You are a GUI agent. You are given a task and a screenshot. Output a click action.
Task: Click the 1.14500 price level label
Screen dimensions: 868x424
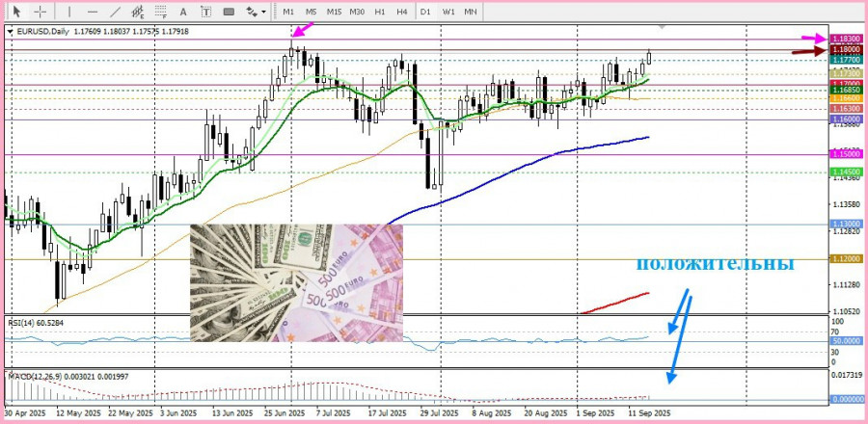click(845, 172)
